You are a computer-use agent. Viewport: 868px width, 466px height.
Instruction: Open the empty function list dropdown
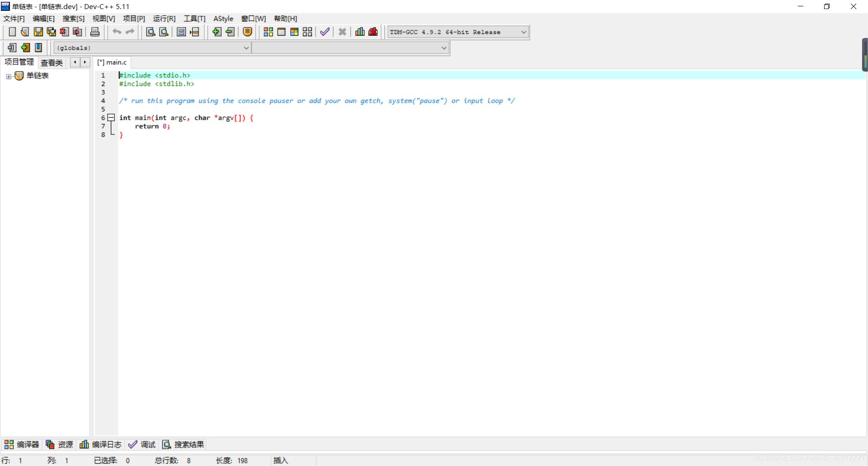[350, 48]
